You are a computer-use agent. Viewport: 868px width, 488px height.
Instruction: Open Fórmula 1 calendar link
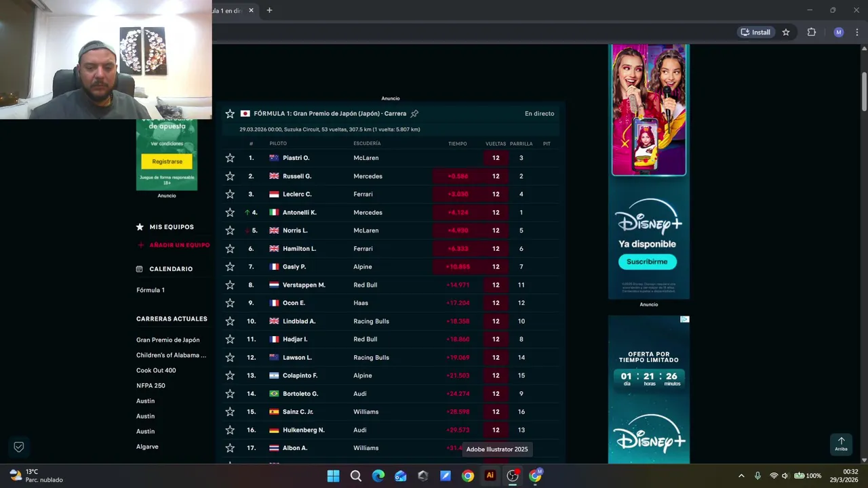click(151, 290)
